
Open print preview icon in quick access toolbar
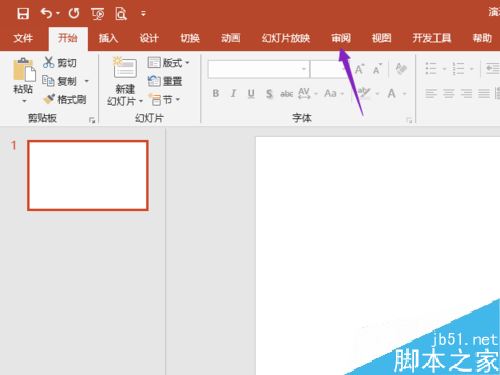pyautogui.click(x=121, y=14)
